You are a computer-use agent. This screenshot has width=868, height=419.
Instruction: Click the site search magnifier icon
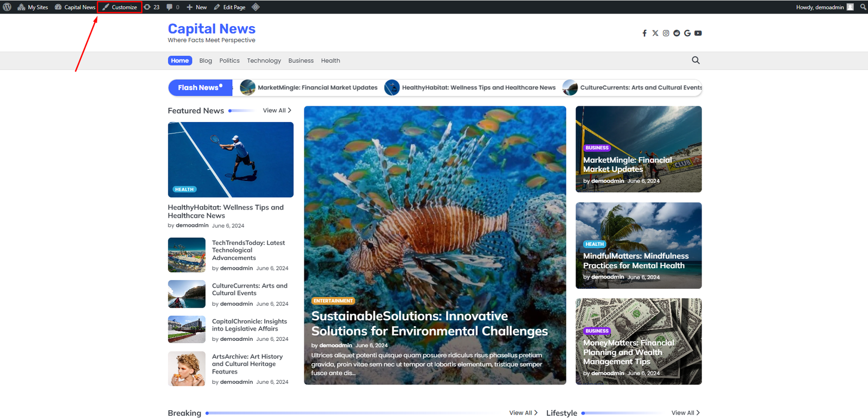tap(696, 60)
